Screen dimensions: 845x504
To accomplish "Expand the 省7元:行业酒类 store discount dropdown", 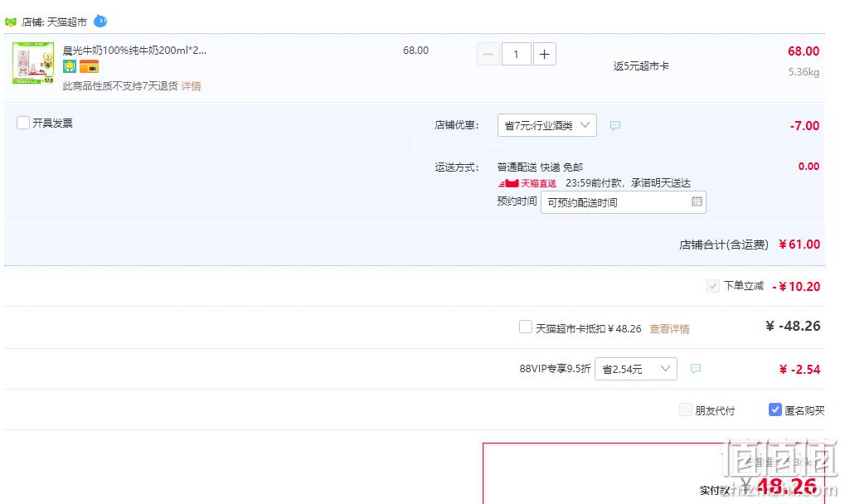I will coord(547,125).
